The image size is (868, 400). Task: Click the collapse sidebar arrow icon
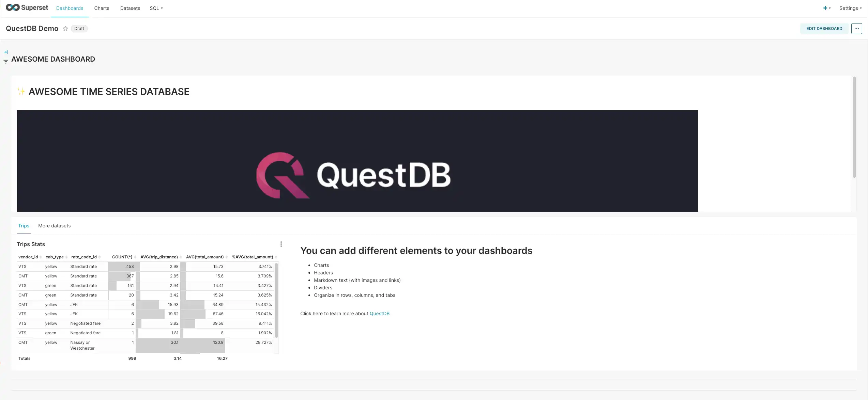5,52
